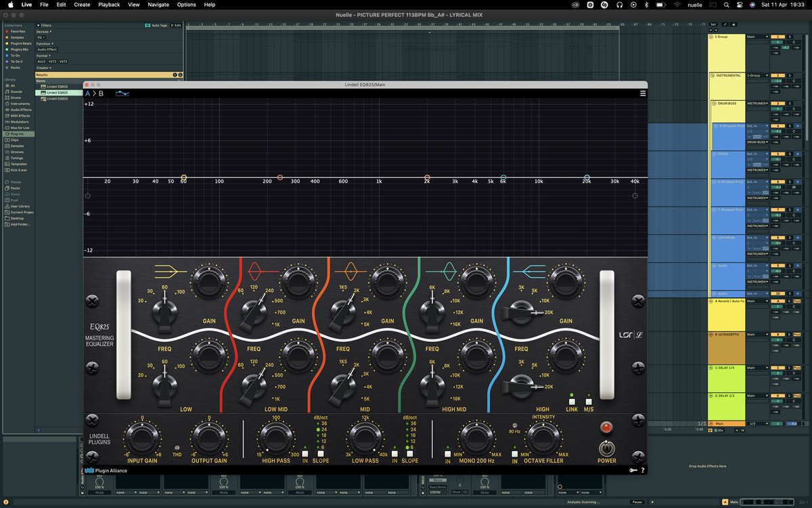Screen dimensions: 812x508
Task: Open the EQ825 help question mark
Action: pyautogui.click(x=642, y=470)
